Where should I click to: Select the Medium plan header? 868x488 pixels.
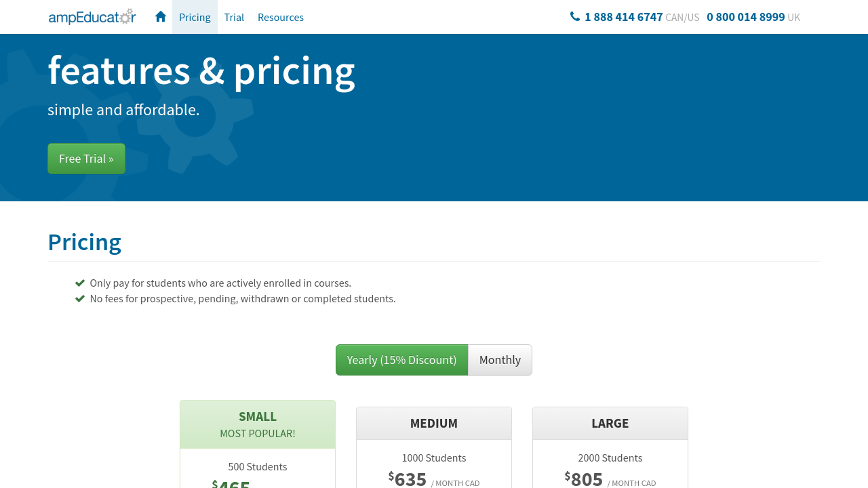(434, 424)
